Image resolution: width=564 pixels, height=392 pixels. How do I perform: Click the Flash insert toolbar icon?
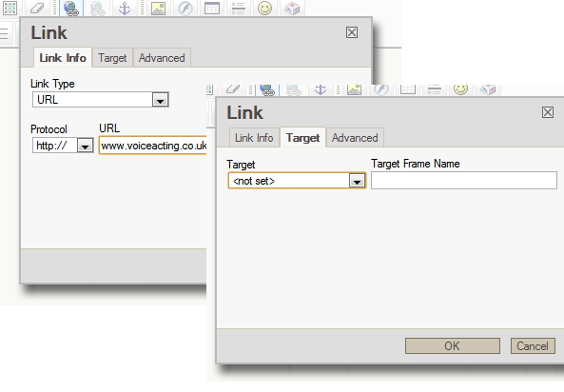pos(185,8)
